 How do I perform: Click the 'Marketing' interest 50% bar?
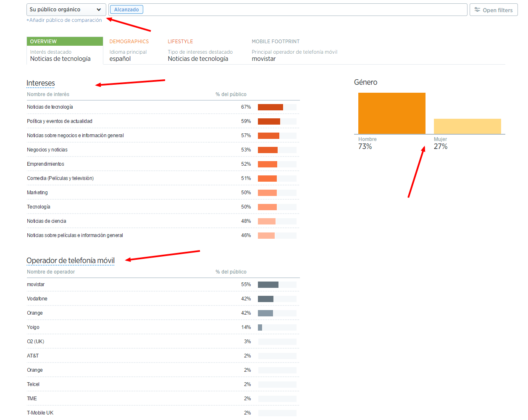267,193
